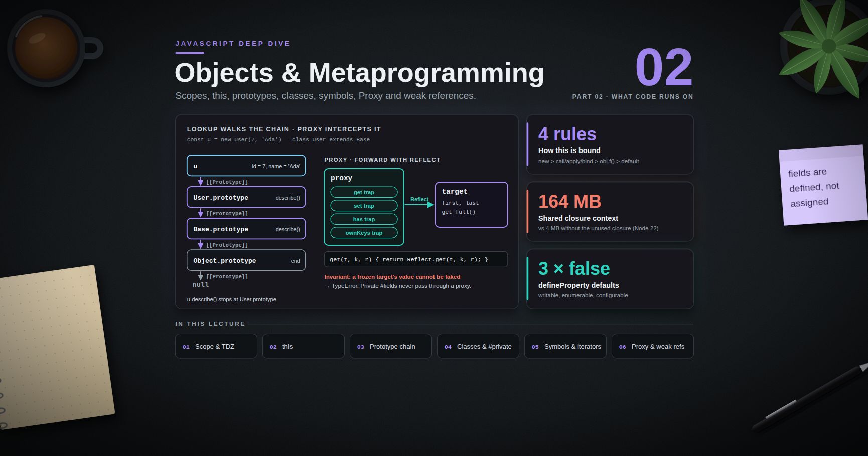Viewport: 868px width, 456px height.
Task: Click the Reflect.get code snippet
Action: coord(415,259)
